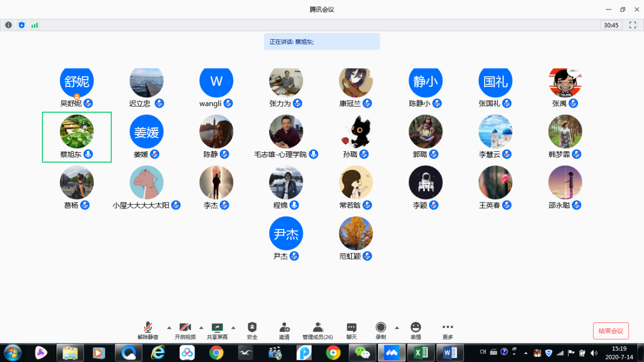This screenshot has width=644, height=362.
Task: Click participant name 王英春
Action: pyautogui.click(x=489, y=206)
